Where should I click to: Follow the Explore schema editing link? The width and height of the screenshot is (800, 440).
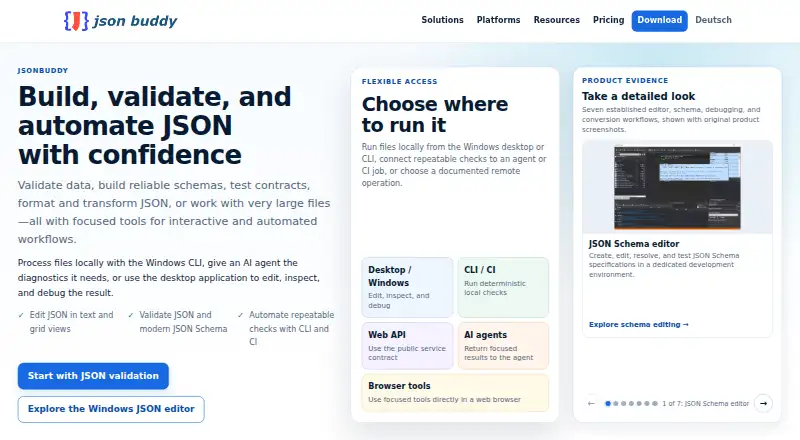pyautogui.click(x=639, y=325)
